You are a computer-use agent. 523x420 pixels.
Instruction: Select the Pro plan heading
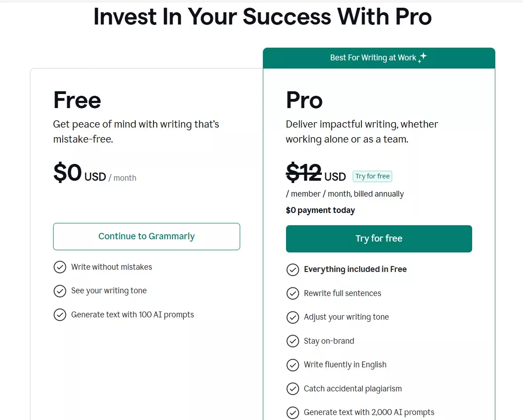click(x=304, y=100)
